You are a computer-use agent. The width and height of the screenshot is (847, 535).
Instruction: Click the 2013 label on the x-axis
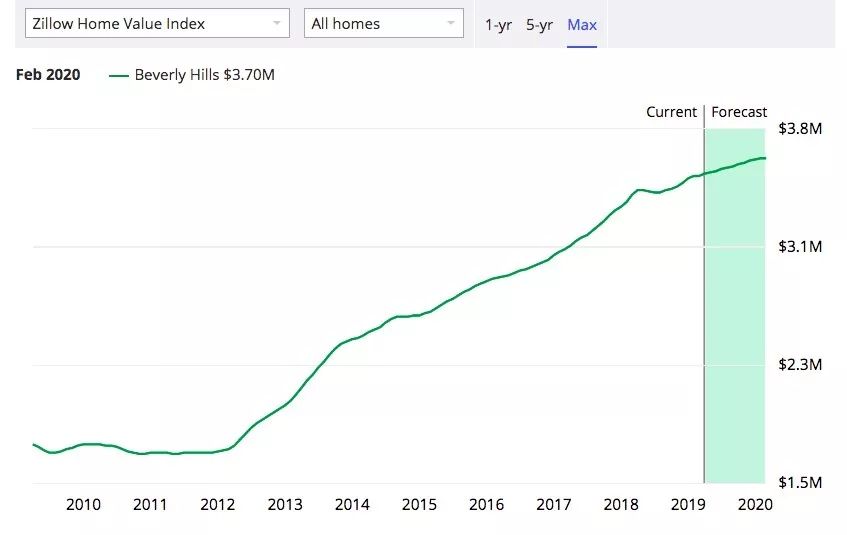pos(285,505)
